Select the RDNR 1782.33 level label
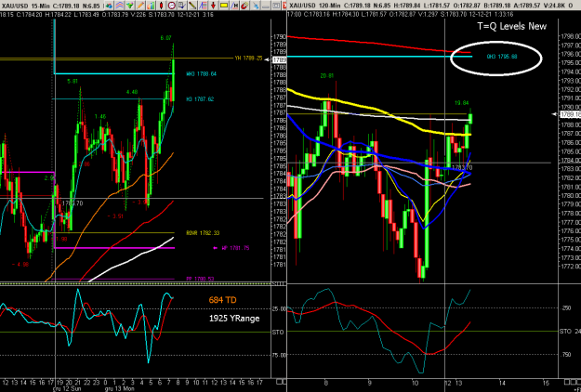 (x=203, y=233)
